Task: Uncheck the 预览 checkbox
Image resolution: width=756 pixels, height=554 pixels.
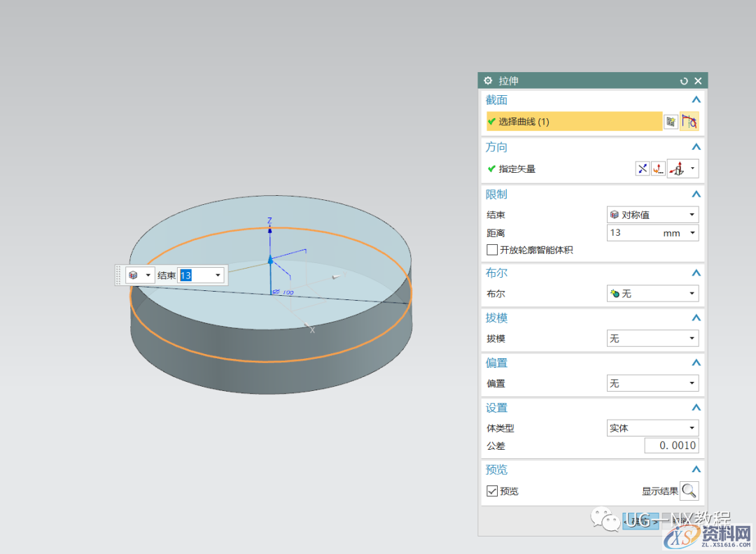Action: 492,491
